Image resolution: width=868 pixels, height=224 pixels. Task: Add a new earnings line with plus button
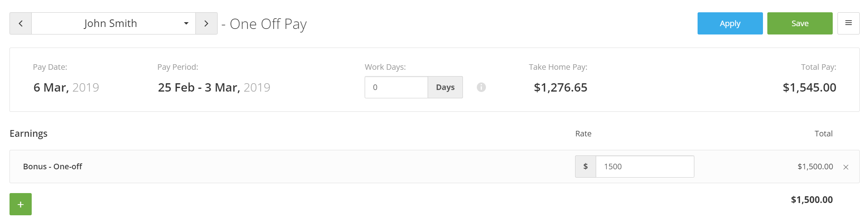(x=21, y=204)
